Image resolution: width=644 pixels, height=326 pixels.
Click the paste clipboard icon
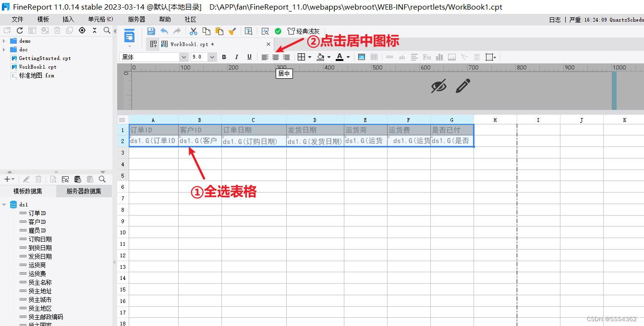[219, 31]
